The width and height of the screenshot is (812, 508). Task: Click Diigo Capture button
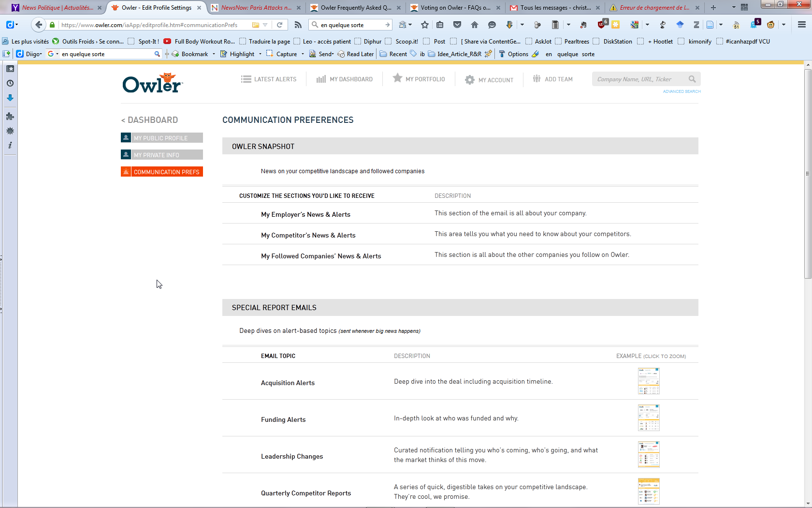tap(281, 54)
